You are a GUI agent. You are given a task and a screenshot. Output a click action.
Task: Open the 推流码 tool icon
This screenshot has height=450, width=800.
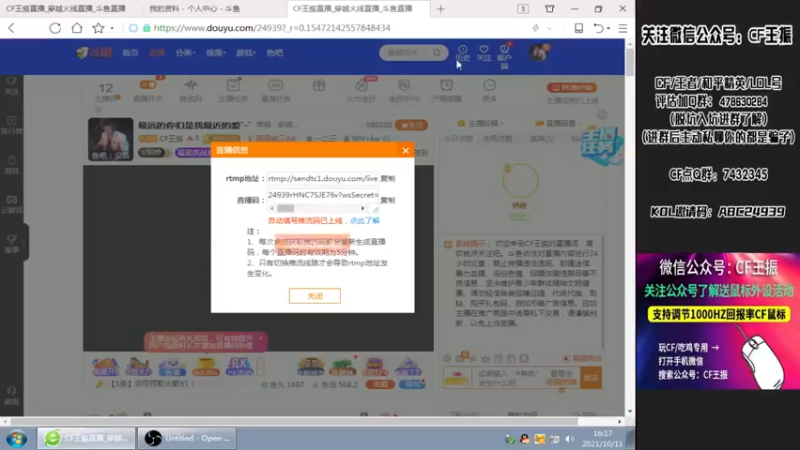[190, 90]
